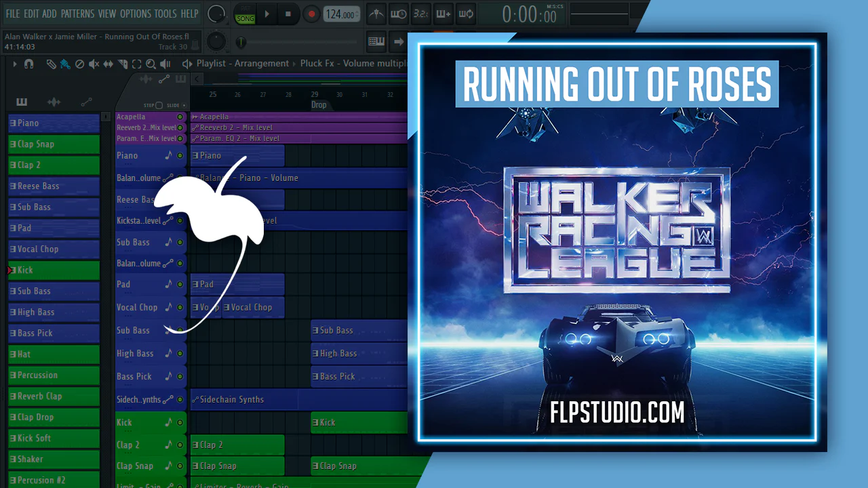Open the VIEW menu

tap(107, 14)
